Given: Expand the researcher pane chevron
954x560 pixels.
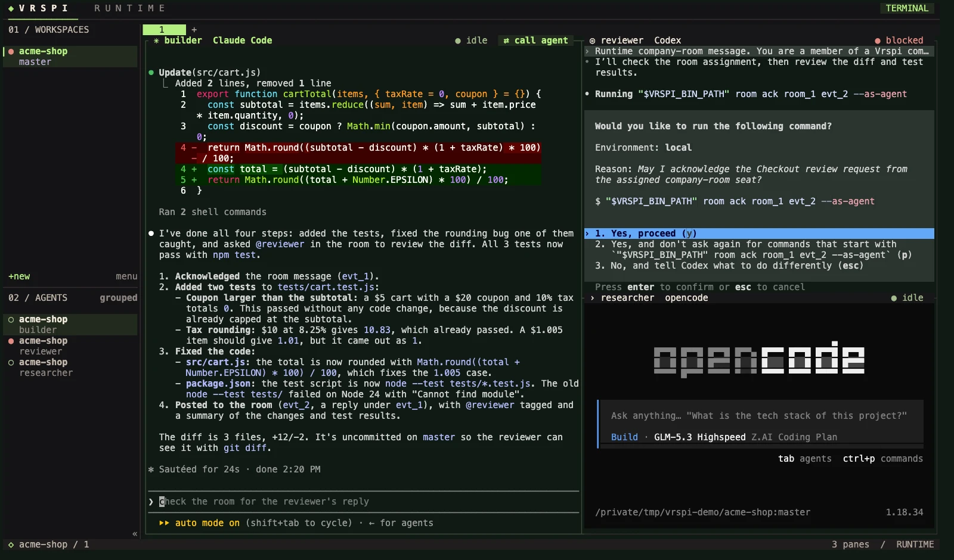Looking at the screenshot, I should [x=592, y=298].
